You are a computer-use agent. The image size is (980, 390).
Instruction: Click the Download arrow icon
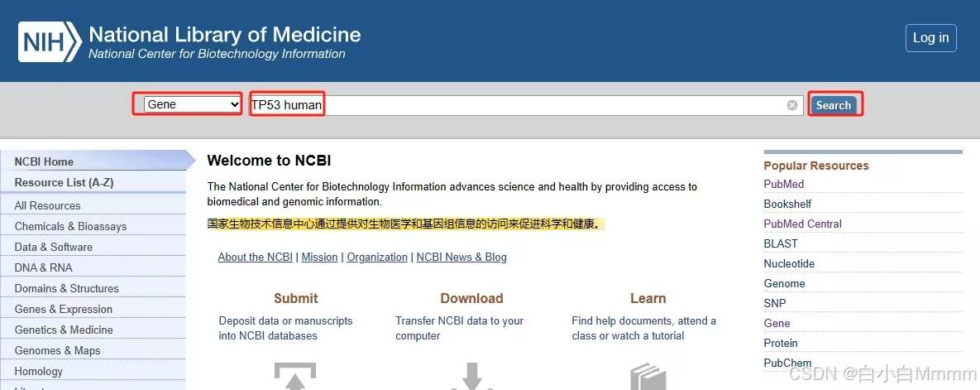tap(472, 377)
